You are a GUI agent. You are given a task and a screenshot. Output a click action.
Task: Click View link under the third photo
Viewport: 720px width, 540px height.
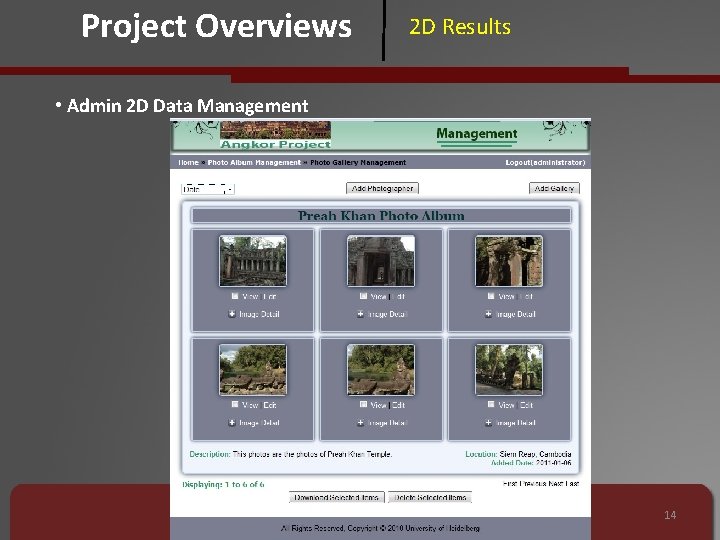pyautogui.click(x=506, y=297)
